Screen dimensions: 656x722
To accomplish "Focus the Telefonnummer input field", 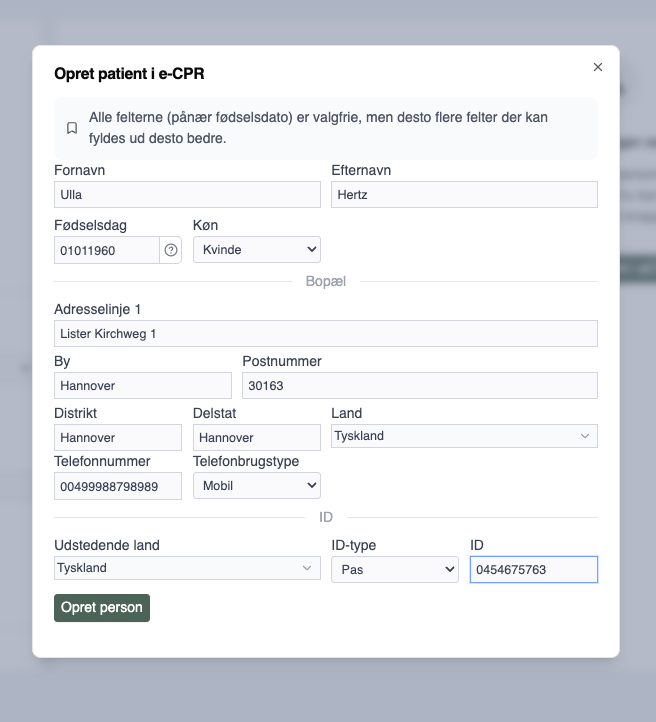I will (118, 486).
